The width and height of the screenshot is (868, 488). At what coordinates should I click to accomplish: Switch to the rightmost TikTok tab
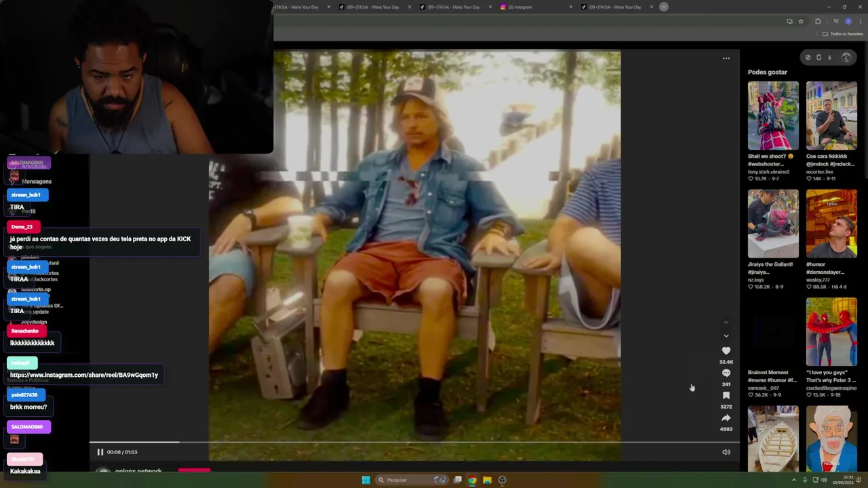615,7
